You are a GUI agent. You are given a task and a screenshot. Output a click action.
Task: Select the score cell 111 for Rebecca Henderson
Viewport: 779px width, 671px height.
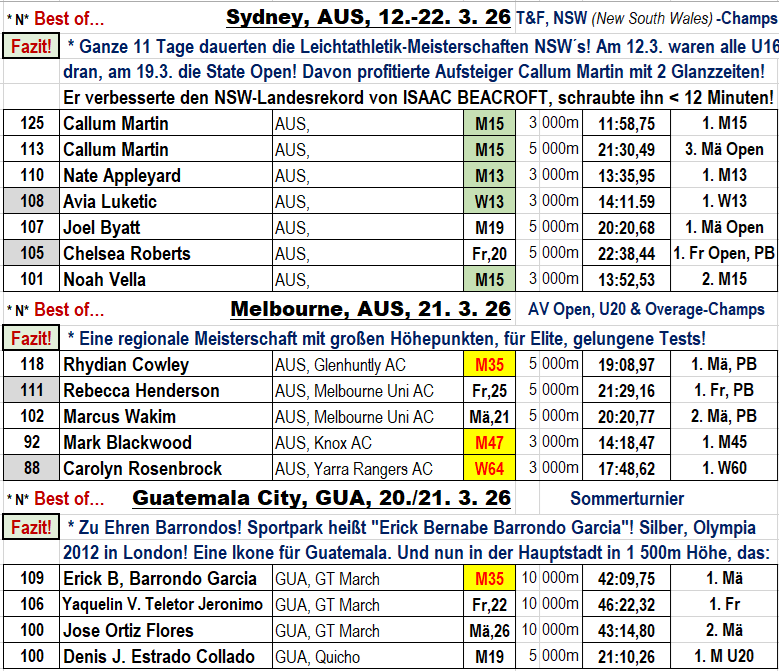(x=31, y=391)
